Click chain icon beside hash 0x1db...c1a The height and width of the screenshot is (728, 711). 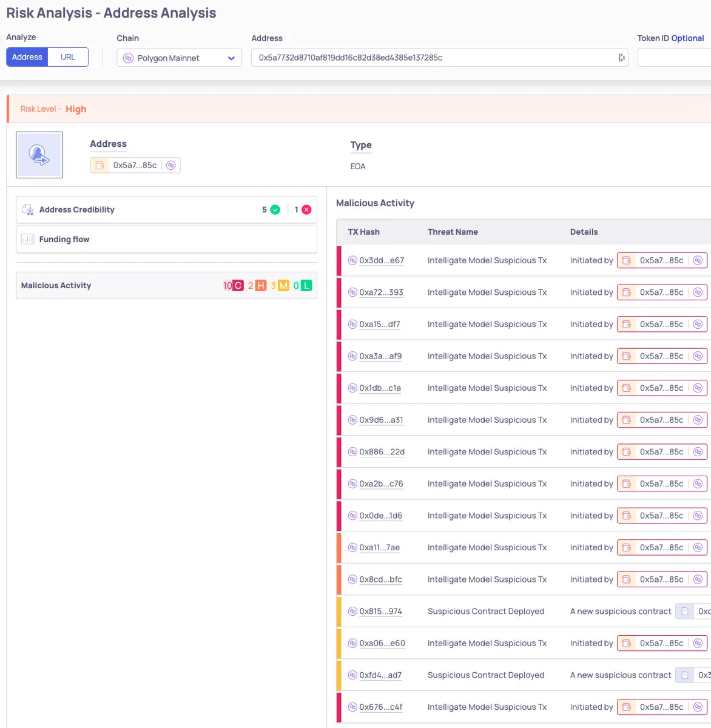352,388
